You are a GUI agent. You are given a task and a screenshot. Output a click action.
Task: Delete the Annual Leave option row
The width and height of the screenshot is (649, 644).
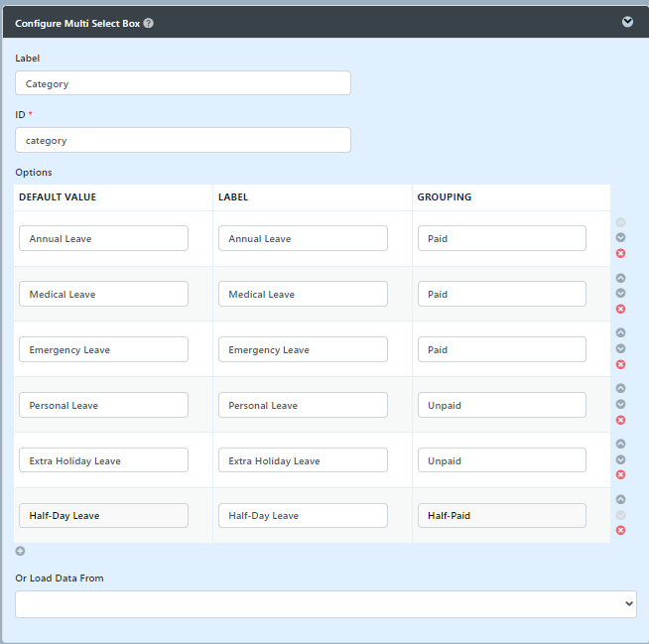[620, 253]
